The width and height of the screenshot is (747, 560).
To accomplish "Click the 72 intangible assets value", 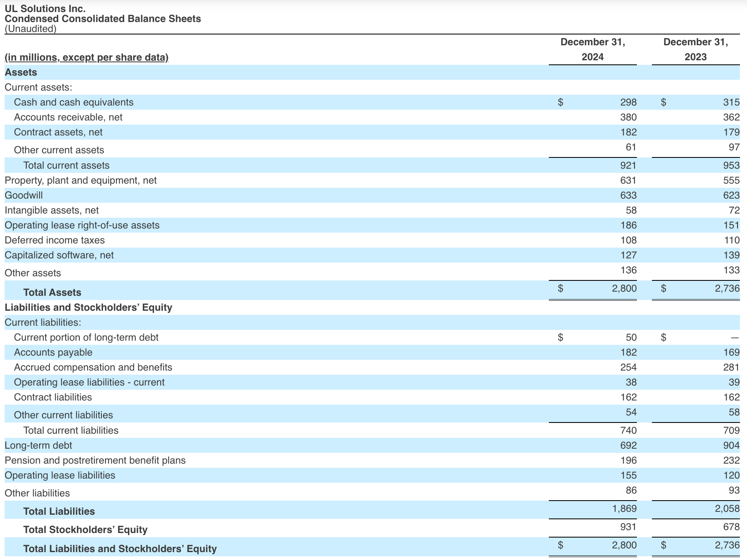I will pyautogui.click(x=734, y=210).
